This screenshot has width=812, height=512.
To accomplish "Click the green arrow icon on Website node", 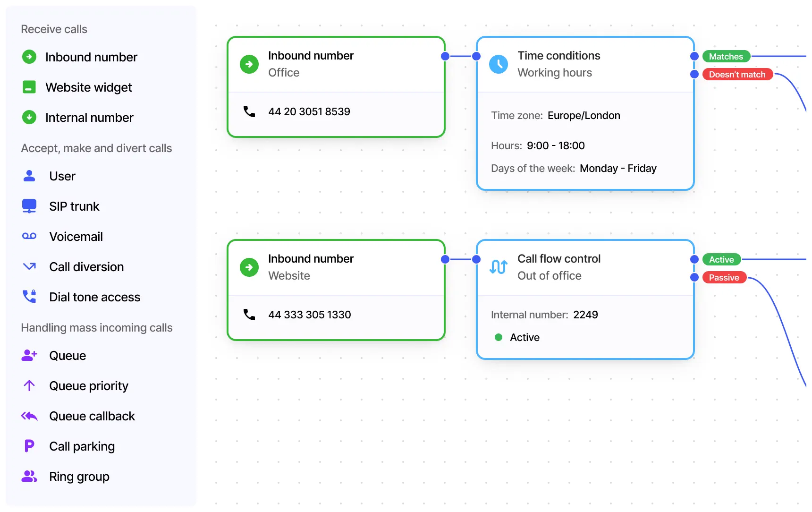I will coord(249,267).
